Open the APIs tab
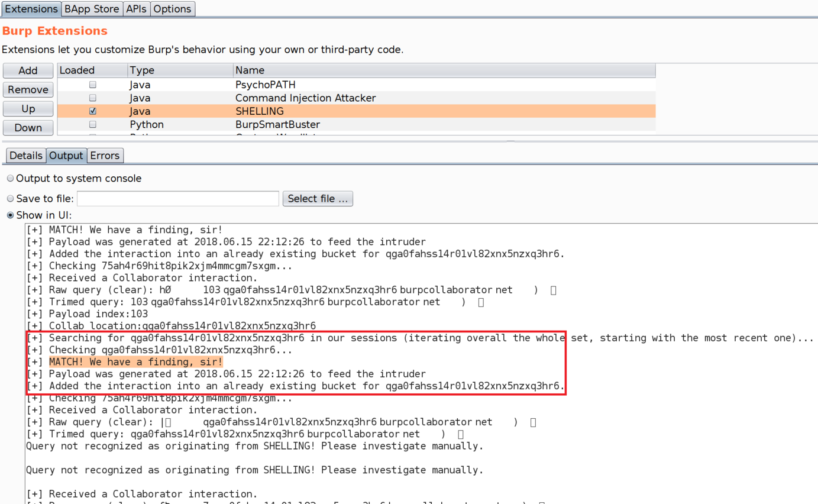The height and width of the screenshot is (504, 818). (x=137, y=9)
